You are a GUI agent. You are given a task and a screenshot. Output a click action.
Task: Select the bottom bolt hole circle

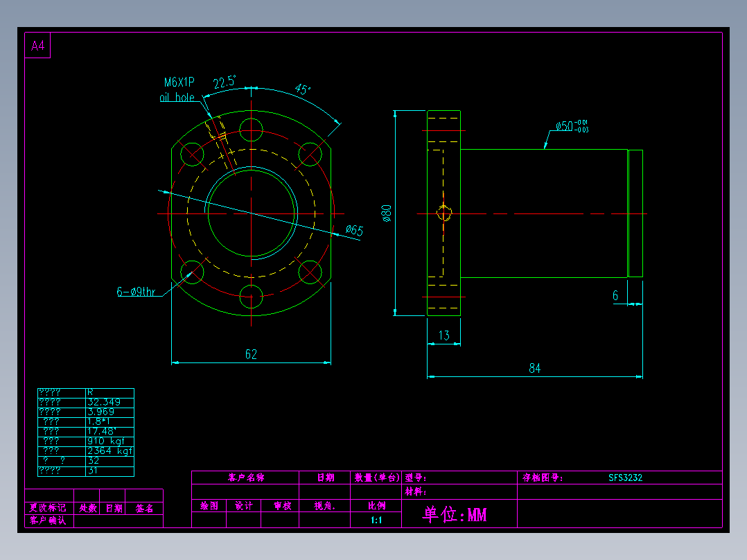[251, 297]
